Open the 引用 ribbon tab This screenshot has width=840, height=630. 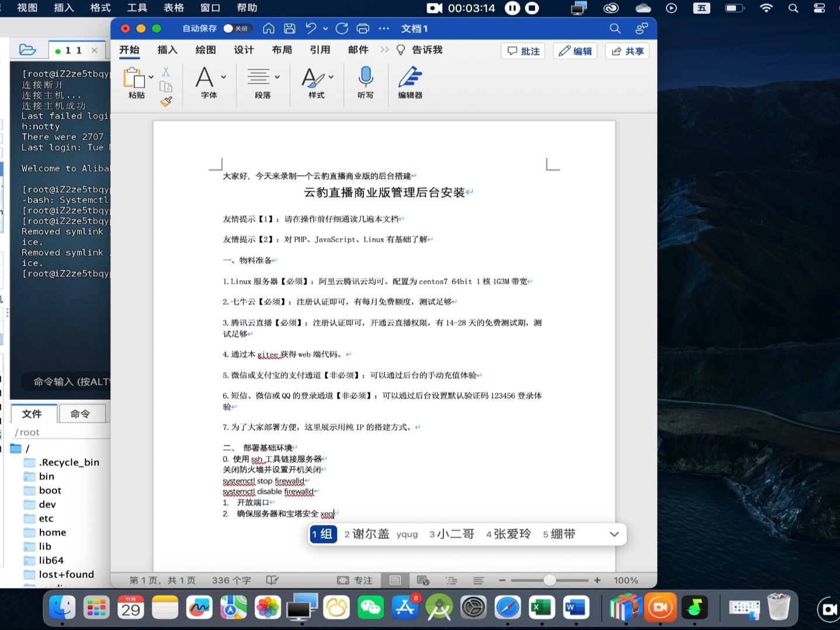(320, 50)
